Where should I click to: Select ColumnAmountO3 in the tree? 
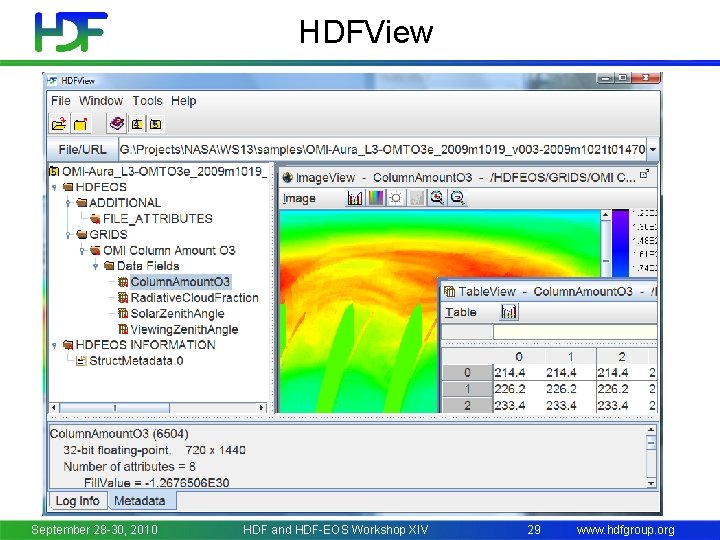[x=180, y=282]
